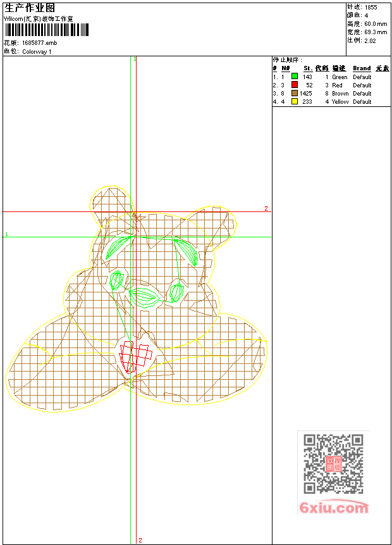Click "Default" brand in the Green row
The height and width of the screenshot is (545, 392).
pyautogui.click(x=362, y=77)
